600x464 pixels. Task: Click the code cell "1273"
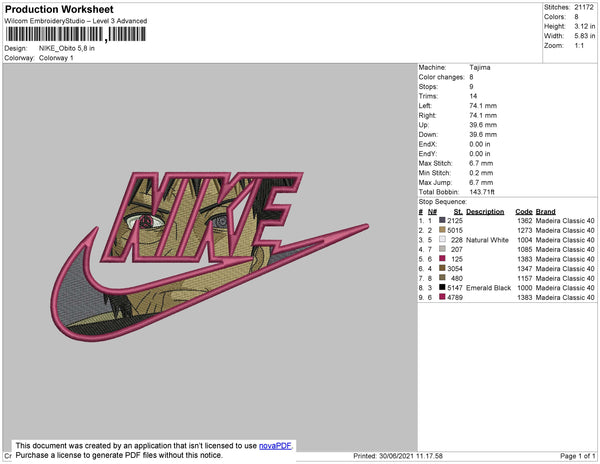coord(524,230)
